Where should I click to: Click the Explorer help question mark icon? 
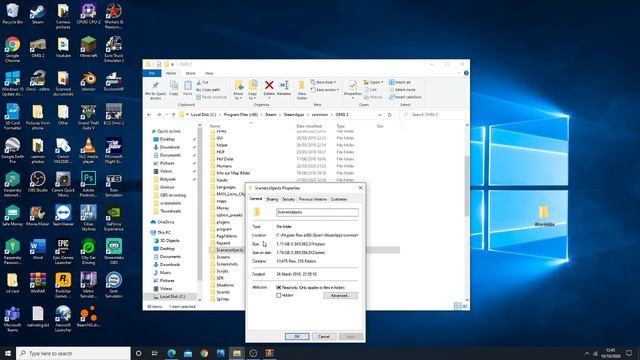pyautogui.click(x=466, y=73)
